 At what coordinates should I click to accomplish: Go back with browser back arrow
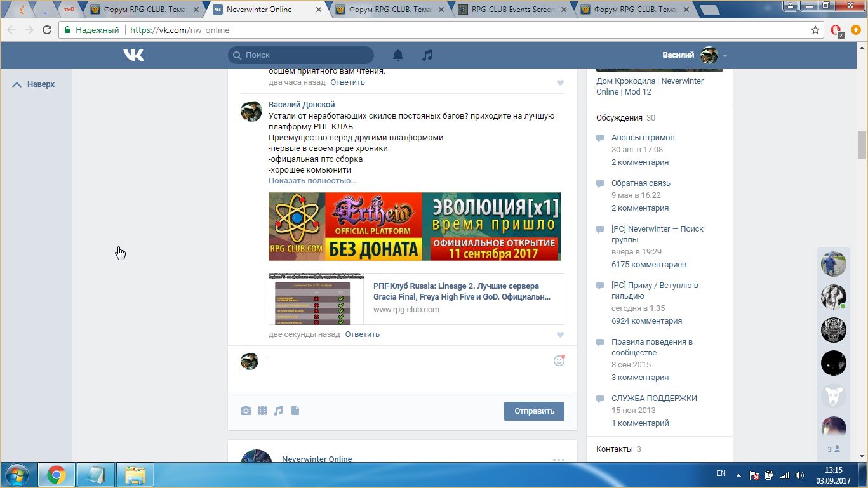pyautogui.click(x=11, y=30)
